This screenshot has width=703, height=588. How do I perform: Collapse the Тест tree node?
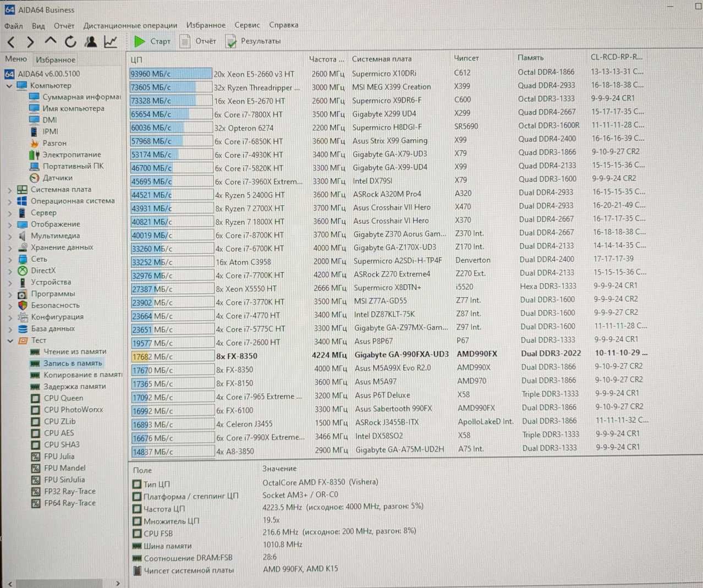click(10, 340)
